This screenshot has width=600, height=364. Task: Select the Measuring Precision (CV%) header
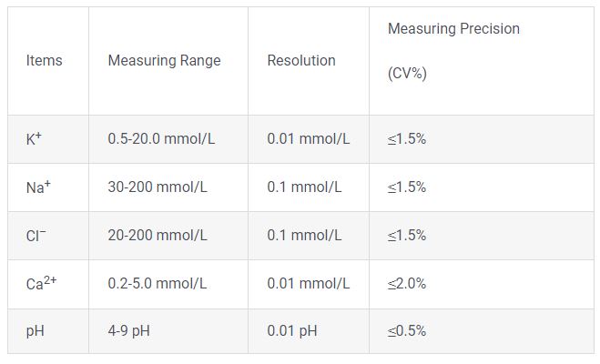coord(453,51)
